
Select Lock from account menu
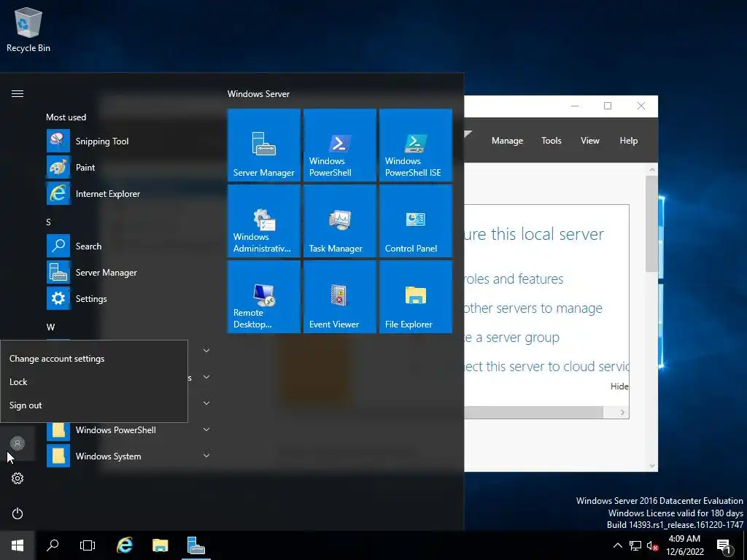[x=94, y=382]
